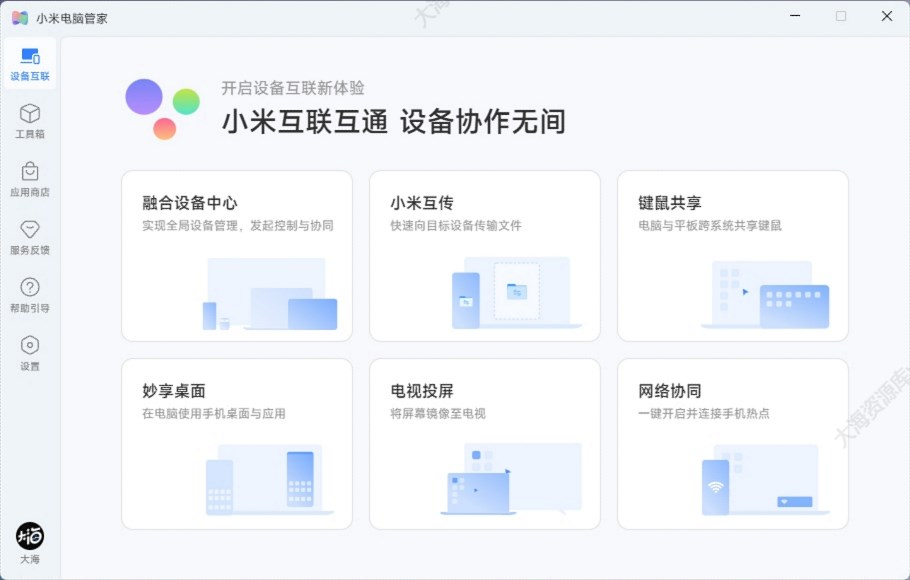Open the 网络协同 hotspot card
The image size is (910, 580).
733,444
